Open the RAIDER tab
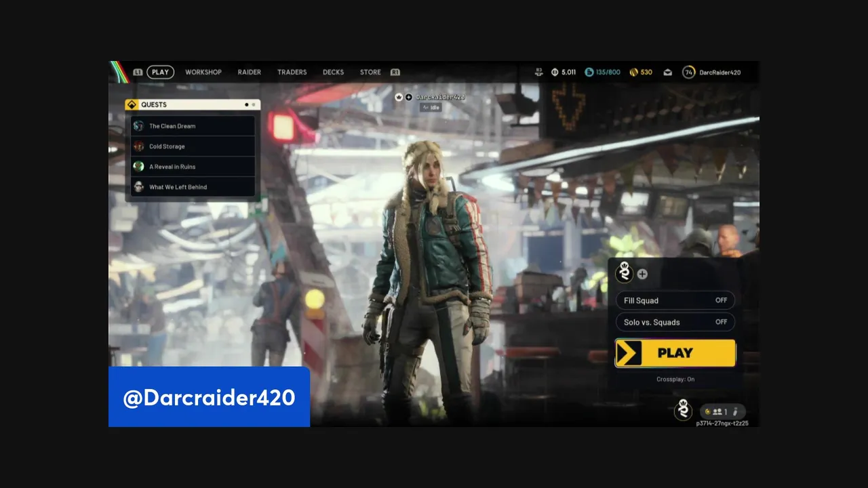Viewport: 868px width, 488px height. [x=250, y=72]
